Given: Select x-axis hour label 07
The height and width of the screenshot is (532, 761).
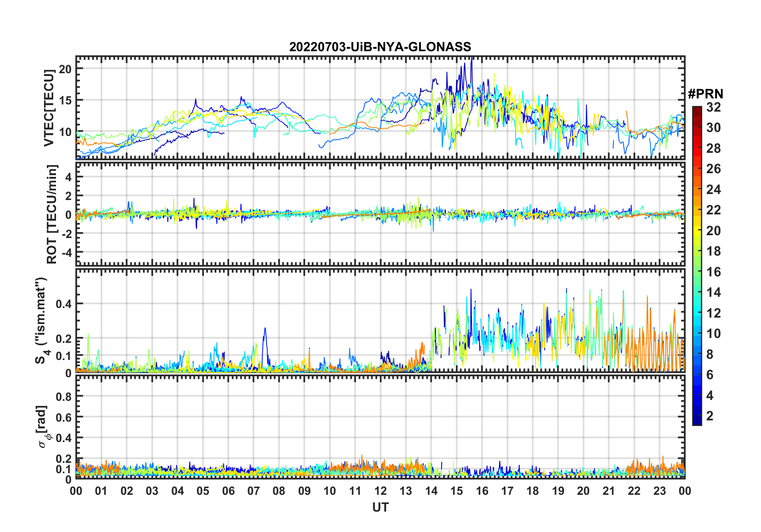Looking at the screenshot, I should pos(254,491).
